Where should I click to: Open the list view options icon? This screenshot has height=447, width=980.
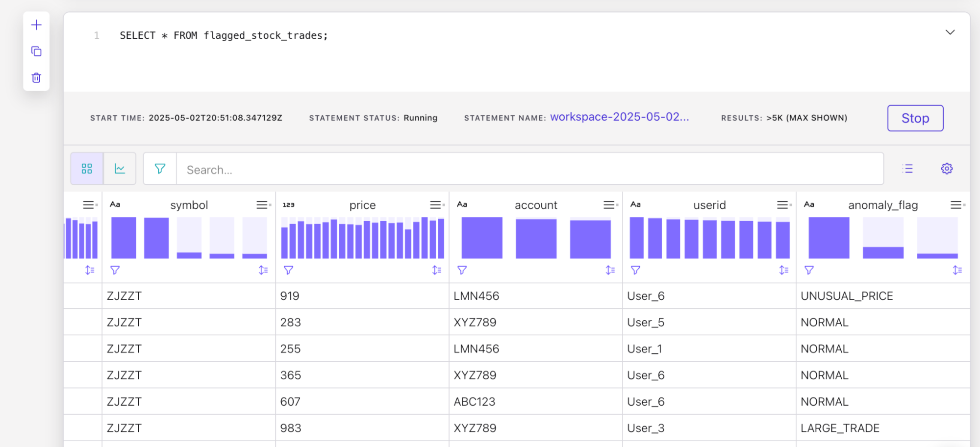click(907, 169)
